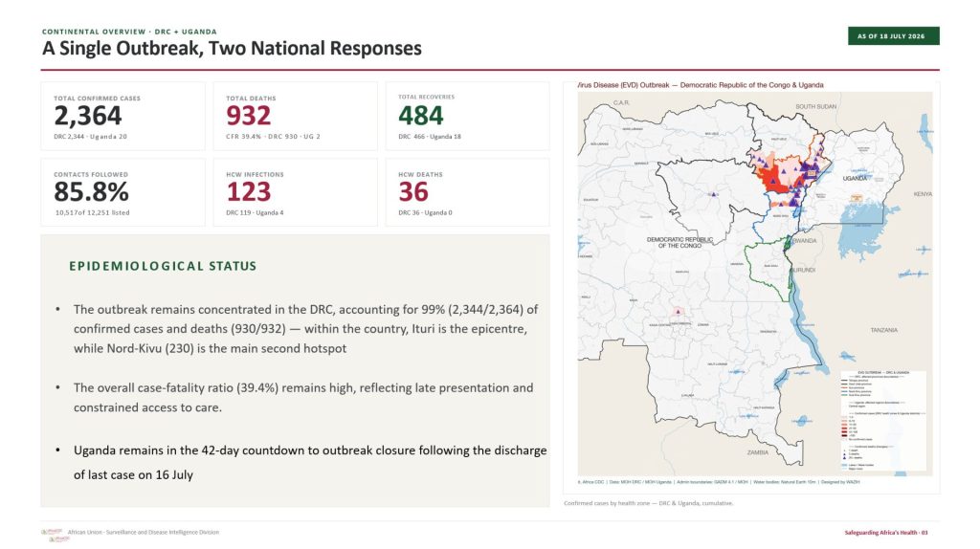Image resolution: width=980 pixels, height=549 pixels.
Task: Click the 'As of 18 July 2026' badge
Action: pos(893,36)
